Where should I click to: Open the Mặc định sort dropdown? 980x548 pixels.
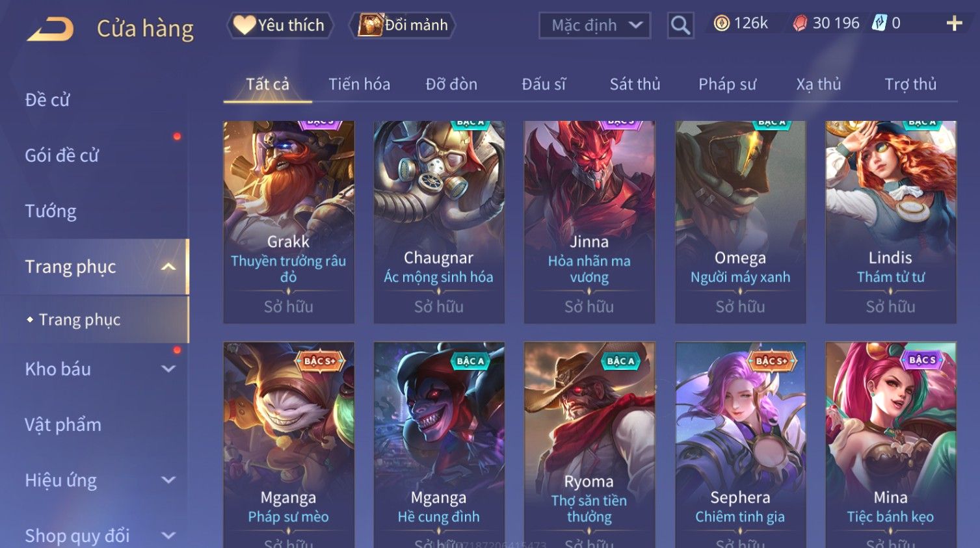[594, 25]
